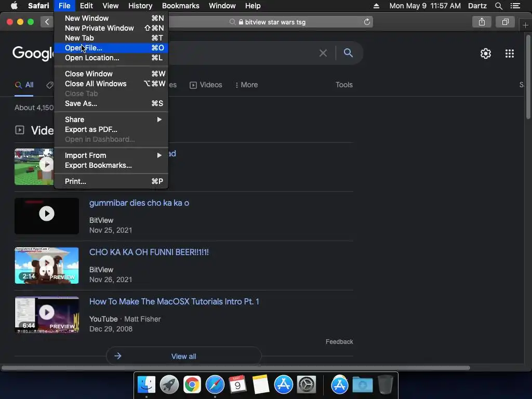This screenshot has height=399, width=532.
Task: Choose Export Bookmarks…
Action: coord(111,165)
